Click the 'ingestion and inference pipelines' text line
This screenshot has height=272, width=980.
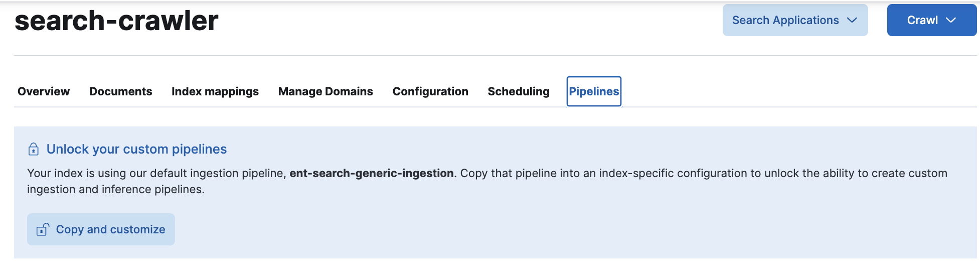[x=116, y=189]
